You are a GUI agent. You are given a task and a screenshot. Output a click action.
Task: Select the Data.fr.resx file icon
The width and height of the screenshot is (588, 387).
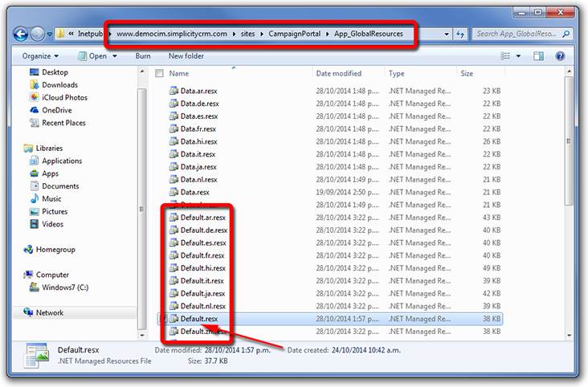click(x=174, y=128)
